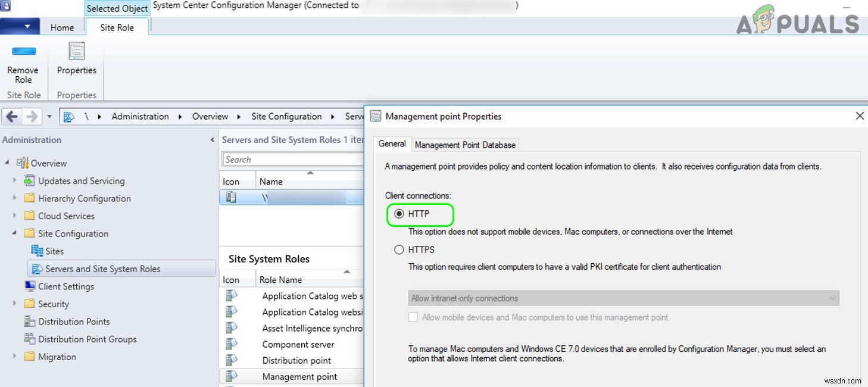Expand the Hierarchy Configuration tree node
Viewport: 868px width, 387px height.
pyautogui.click(x=15, y=198)
